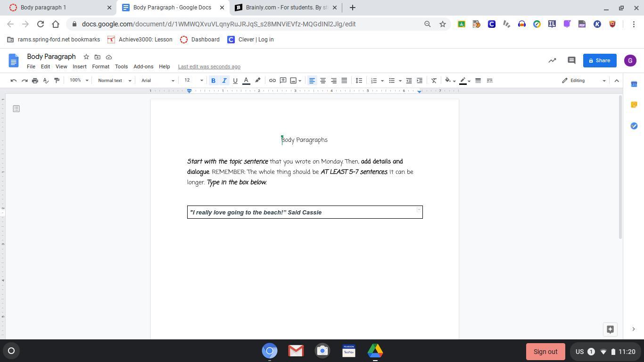Open the Editing mode dropdown
644x362 pixels.
tap(584, 81)
